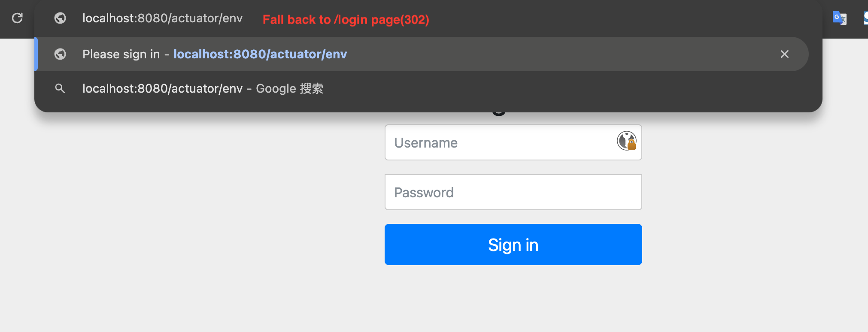The image size is (868, 332).
Task: Click the 'Google 搜索' label text
Action: [289, 88]
